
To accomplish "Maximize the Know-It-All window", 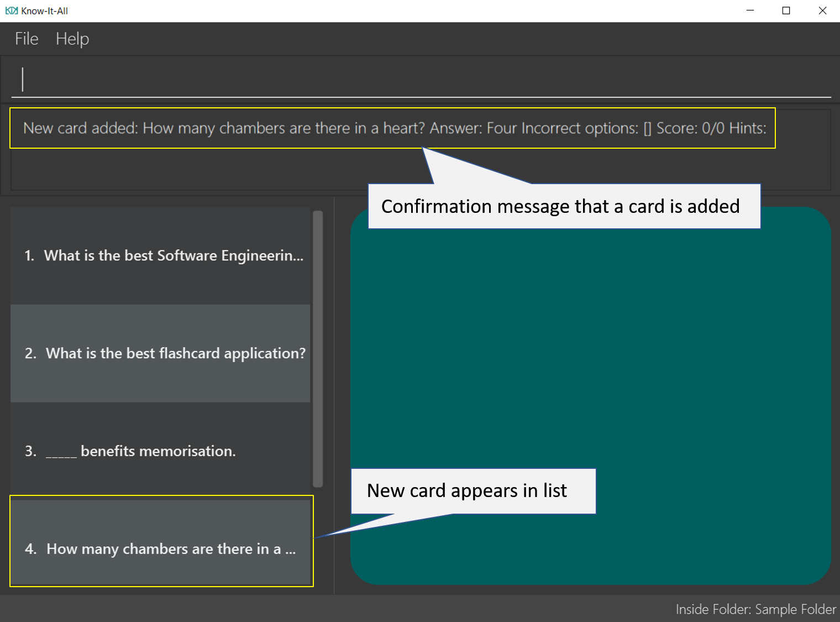I will tap(786, 11).
